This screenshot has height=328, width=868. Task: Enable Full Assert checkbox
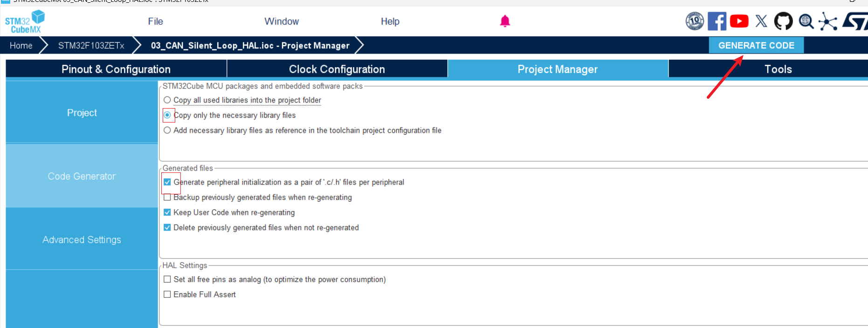point(167,294)
